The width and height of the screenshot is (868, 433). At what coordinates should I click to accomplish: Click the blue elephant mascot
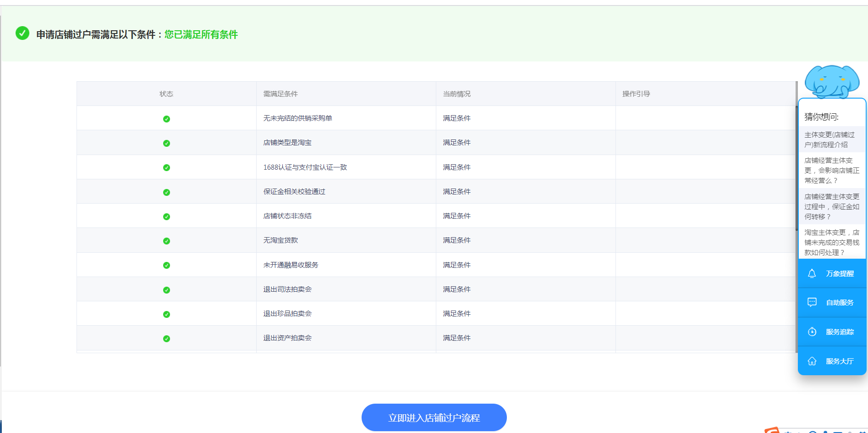click(831, 82)
